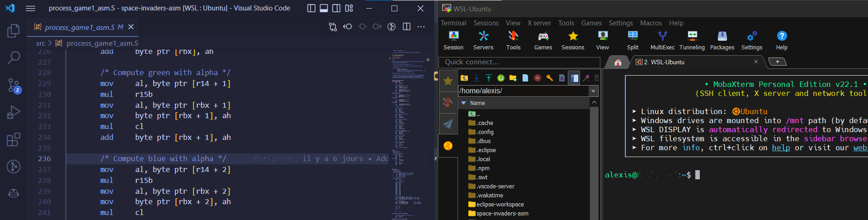This screenshot has height=220, width=868.
Task: Click the src breadcrumb segment
Action: pos(41,43)
